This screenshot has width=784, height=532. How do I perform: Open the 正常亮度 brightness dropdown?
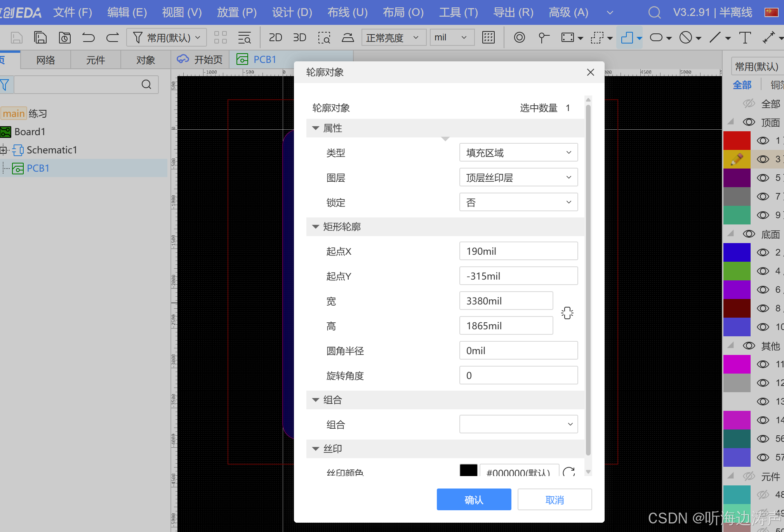[394, 38]
